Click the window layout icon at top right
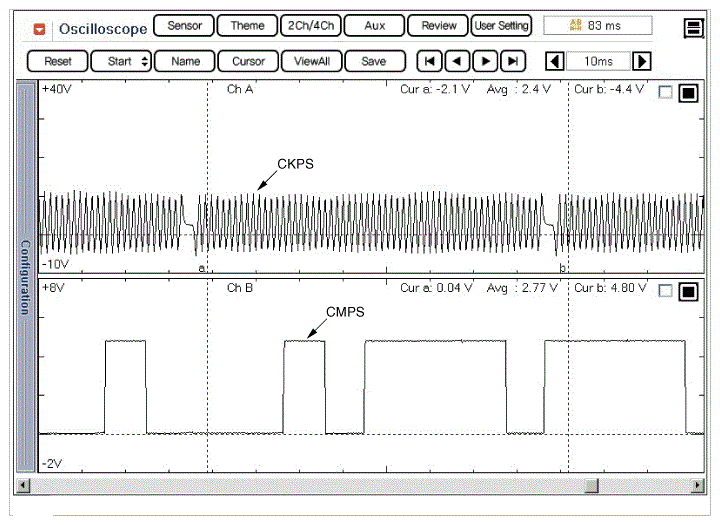The width and height of the screenshot is (720, 525). pos(694,28)
